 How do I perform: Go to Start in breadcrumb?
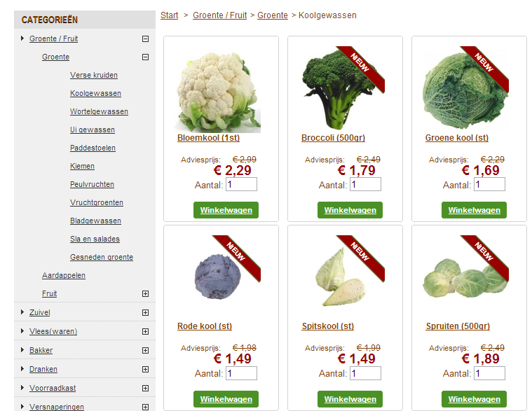coord(170,15)
